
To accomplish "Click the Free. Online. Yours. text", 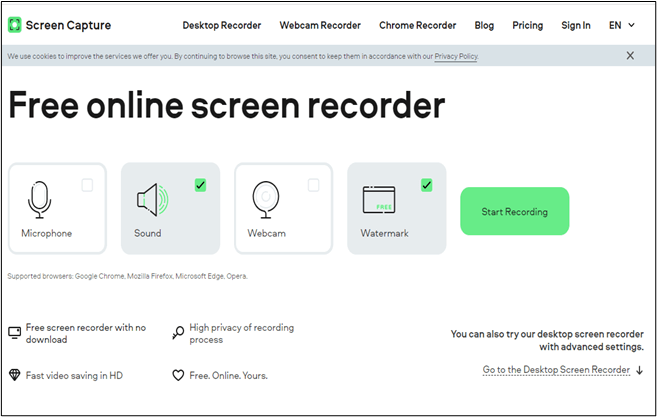I will point(228,376).
